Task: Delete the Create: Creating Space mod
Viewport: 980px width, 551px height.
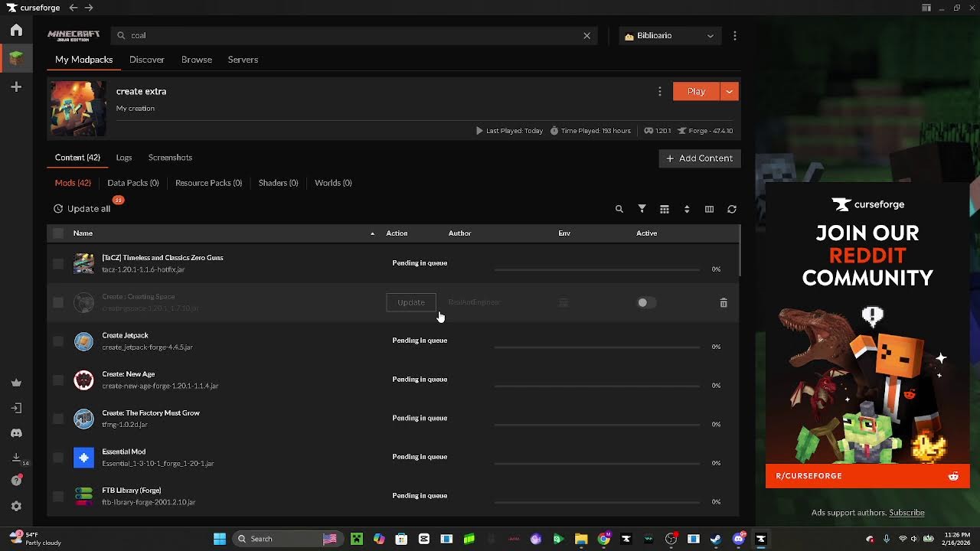Action: click(724, 303)
